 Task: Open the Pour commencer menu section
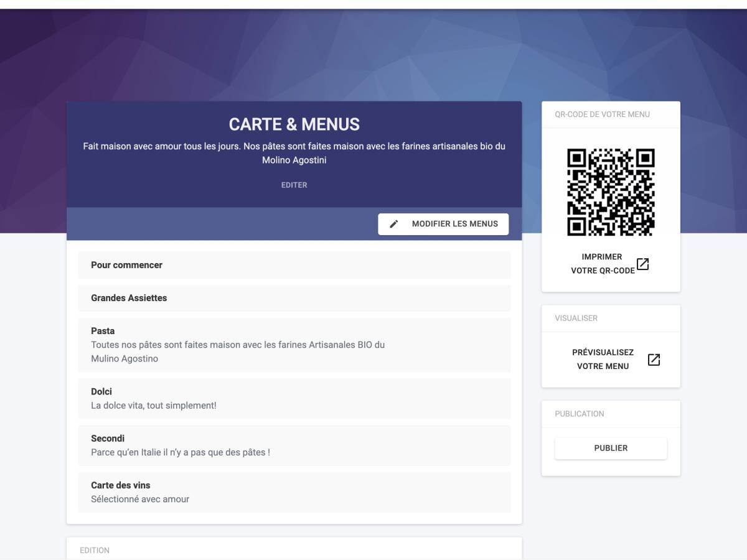(x=294, y=265)
